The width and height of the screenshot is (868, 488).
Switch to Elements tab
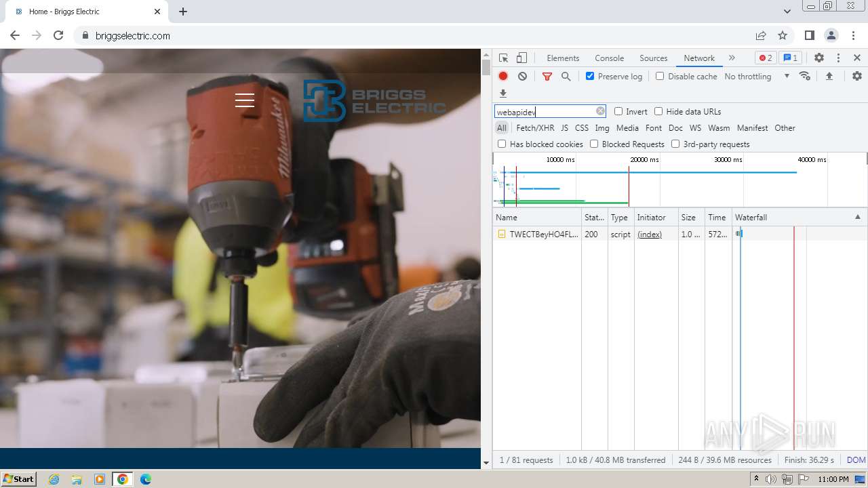point(563,58)
